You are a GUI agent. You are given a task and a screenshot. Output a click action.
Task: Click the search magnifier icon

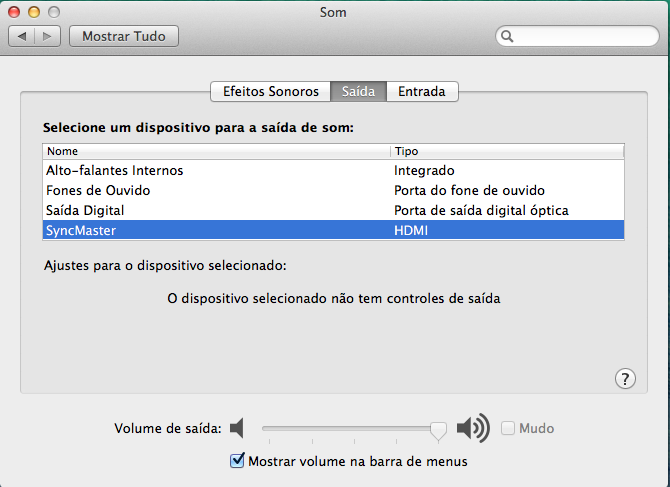[508, 37]
